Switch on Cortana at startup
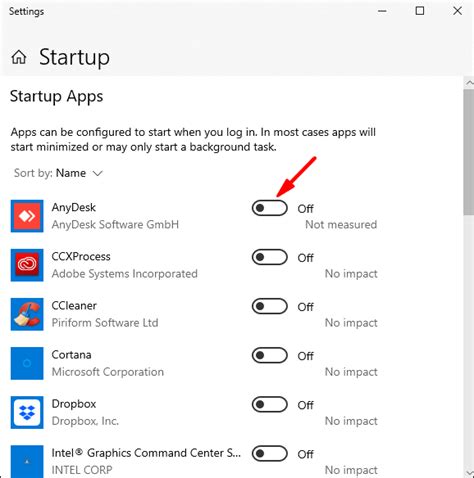This screenshot has width=474, height=478. [x=269, y=355]
